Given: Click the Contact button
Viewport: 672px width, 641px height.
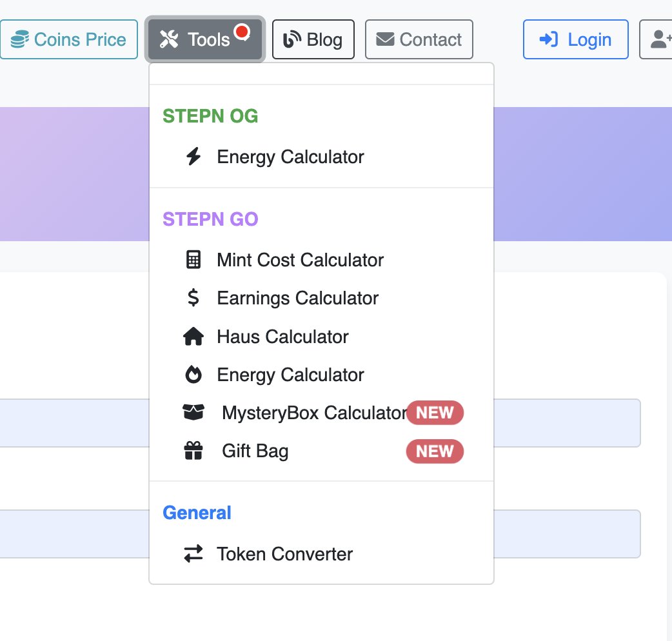Looking at the screenshot, I should pos(419,40).
